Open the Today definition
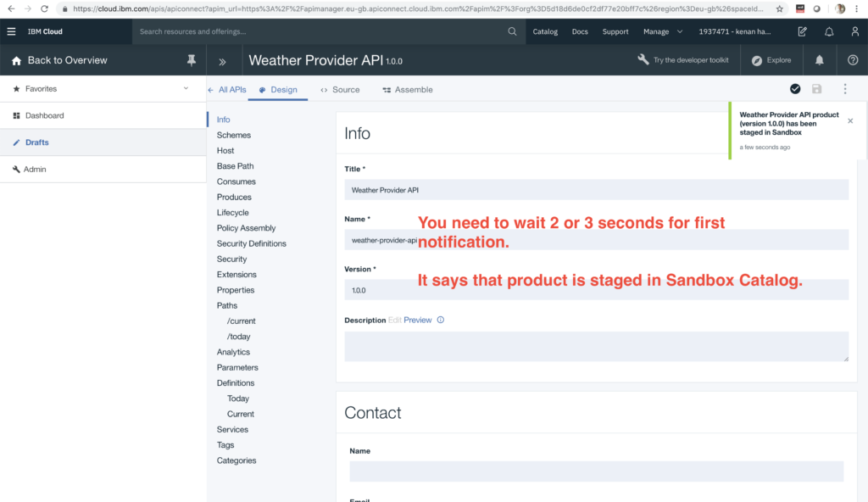Viewport: 868px width, 502px height. click(x=238, y=399)
